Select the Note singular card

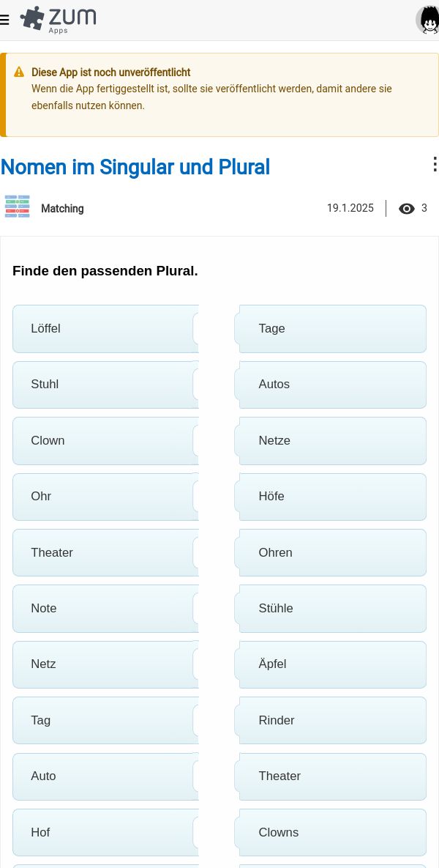pos(105,609)
